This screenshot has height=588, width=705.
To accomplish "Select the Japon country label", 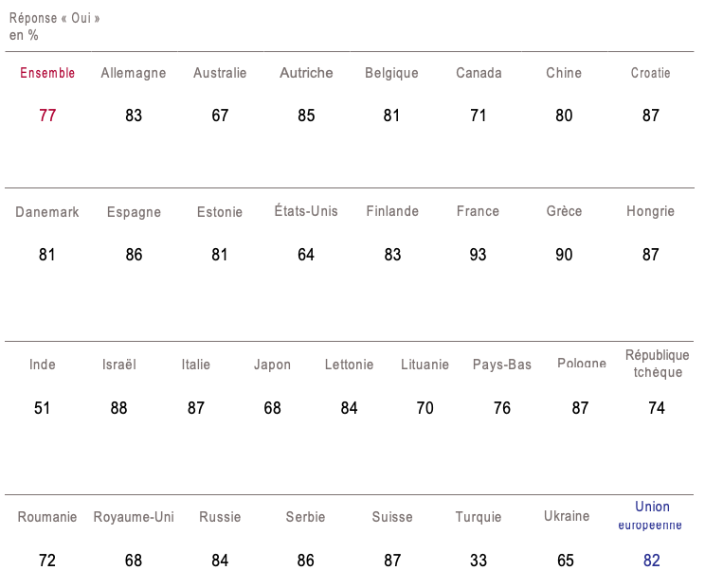I will click(273, 365).
